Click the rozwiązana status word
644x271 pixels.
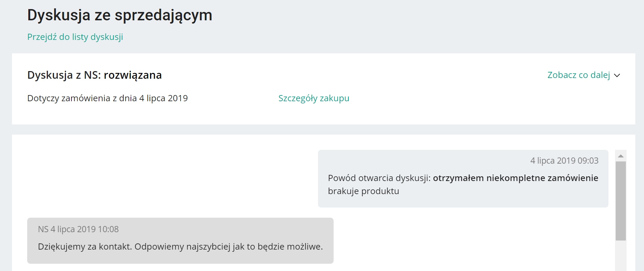133,75
